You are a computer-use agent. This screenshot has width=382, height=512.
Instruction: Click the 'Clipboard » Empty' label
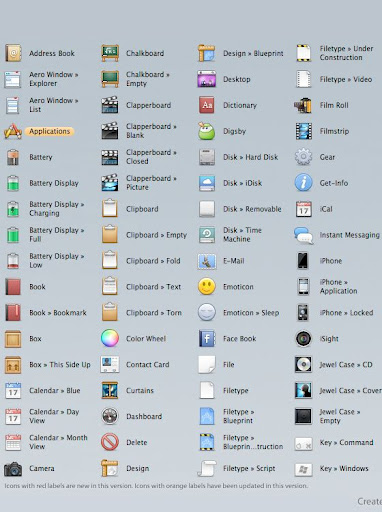(156, 235)
